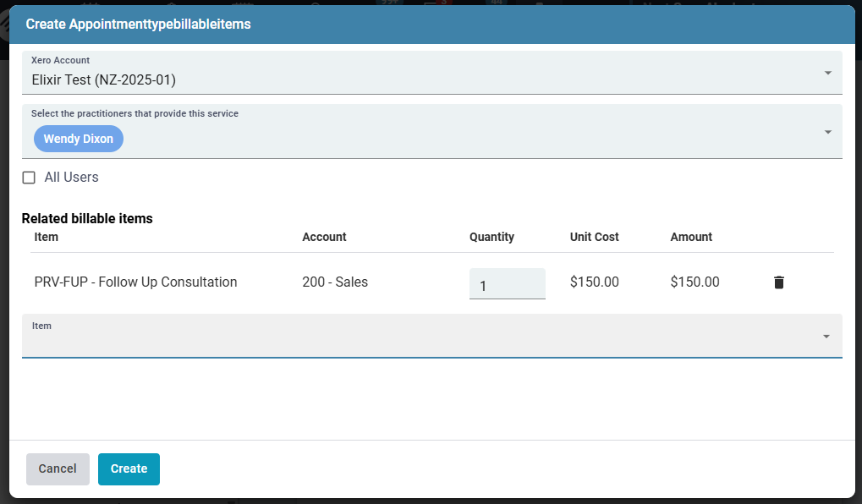The width and height of the screenshot is (862, 504).
Task: Click the Quantity input showing 1
Action: [x=507, y=283]
